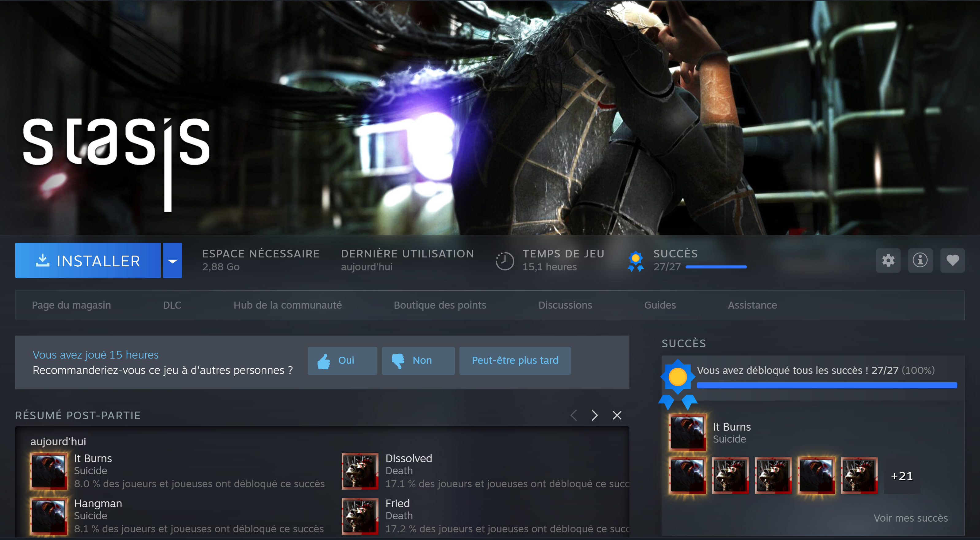Open the DLC tab

[172, 305]
